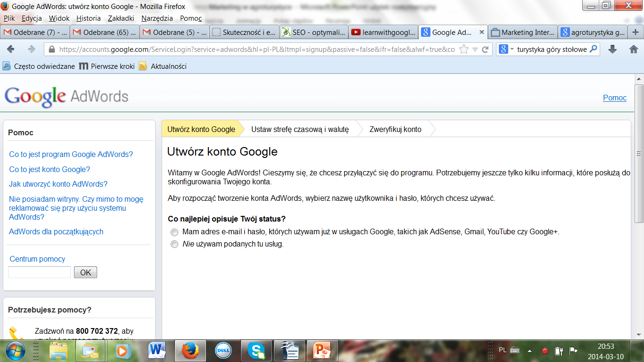Click PL language indicator in taskbar
The height and width of the screenshot is (362, 644).
503,350
